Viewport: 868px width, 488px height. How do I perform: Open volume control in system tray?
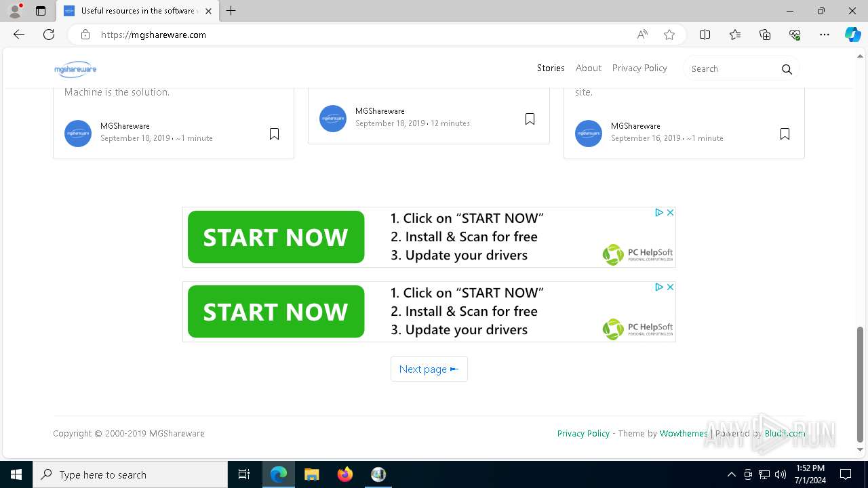coord(781,474)
